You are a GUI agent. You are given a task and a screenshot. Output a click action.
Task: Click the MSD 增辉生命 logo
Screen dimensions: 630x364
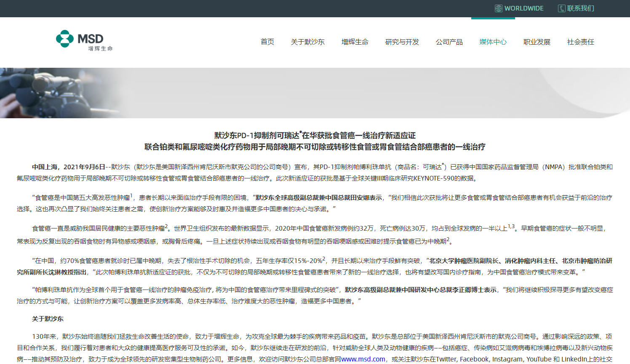point(84,40)
